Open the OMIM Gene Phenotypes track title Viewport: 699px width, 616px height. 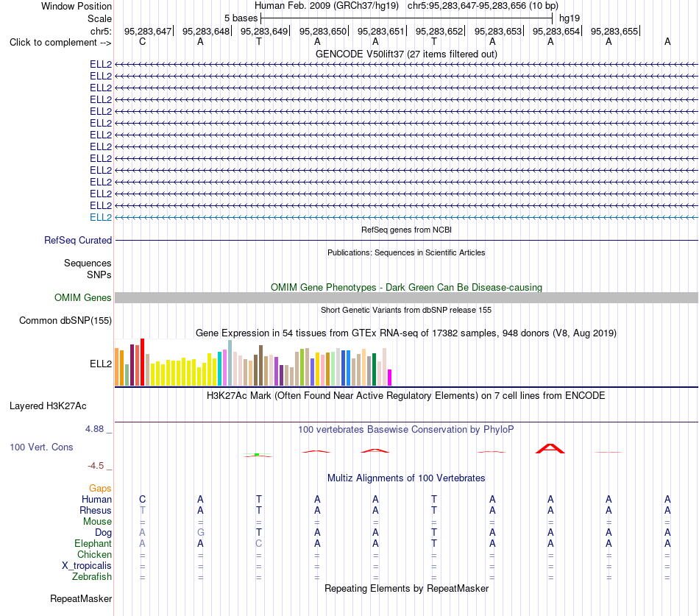pyautogui.click(x=406, y=287)
